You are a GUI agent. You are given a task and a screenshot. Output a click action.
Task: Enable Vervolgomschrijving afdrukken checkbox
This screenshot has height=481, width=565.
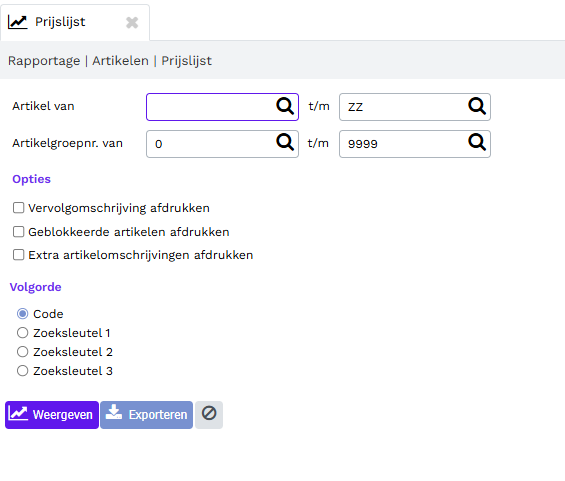point(18,208)
